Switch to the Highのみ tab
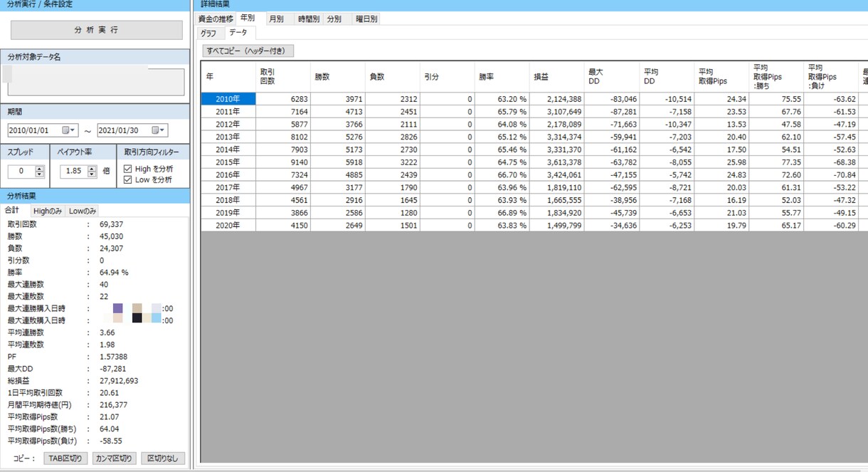 click(x=48, y=211)
